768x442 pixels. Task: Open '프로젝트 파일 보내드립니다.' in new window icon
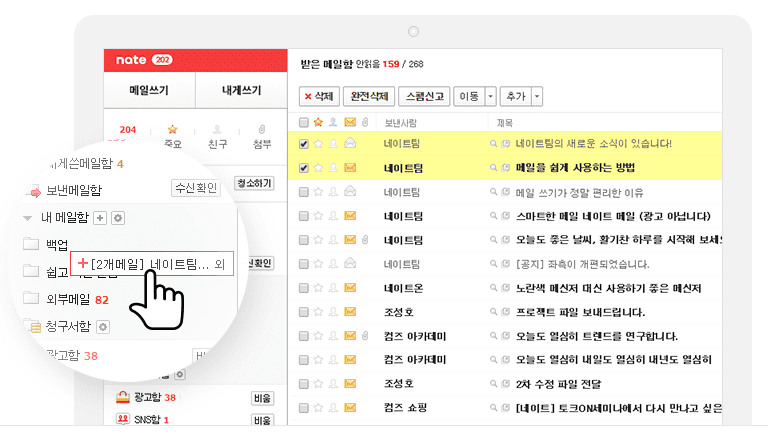[505, 312]
